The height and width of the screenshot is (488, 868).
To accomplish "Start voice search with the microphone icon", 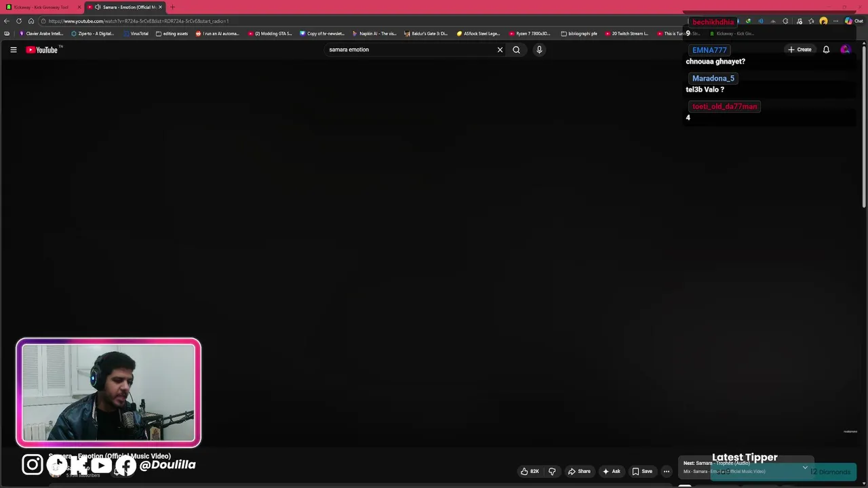I will [x=539, y=49].
